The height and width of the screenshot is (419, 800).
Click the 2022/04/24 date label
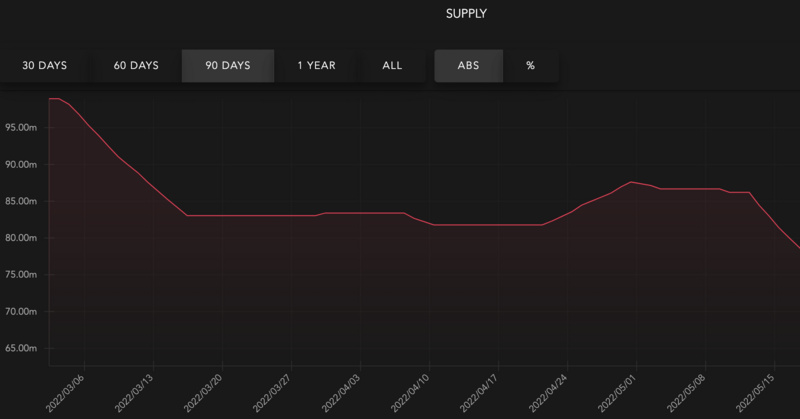pyautogui.click(x=548, y=393)
